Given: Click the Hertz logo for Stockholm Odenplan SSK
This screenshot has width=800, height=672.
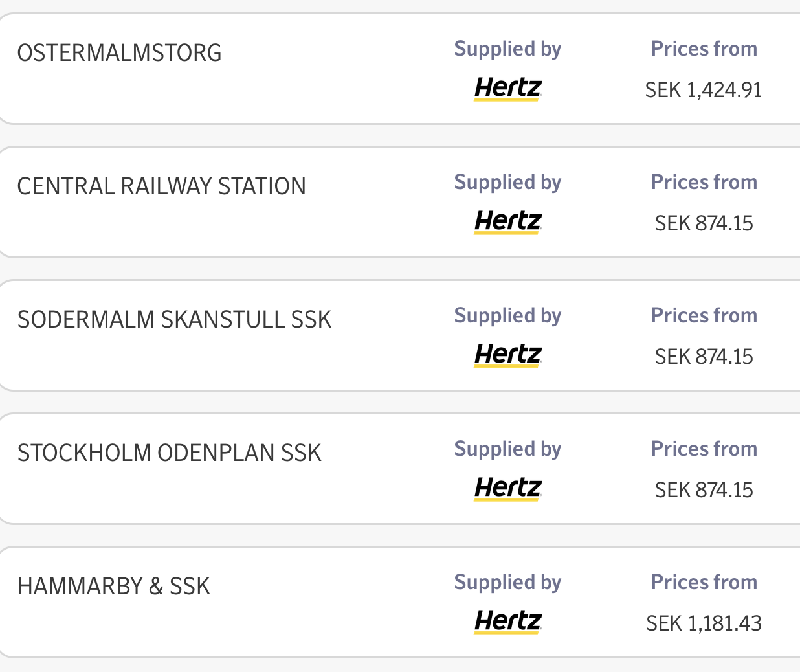Looking at the screenshot, I should click(x=508, y=488).
